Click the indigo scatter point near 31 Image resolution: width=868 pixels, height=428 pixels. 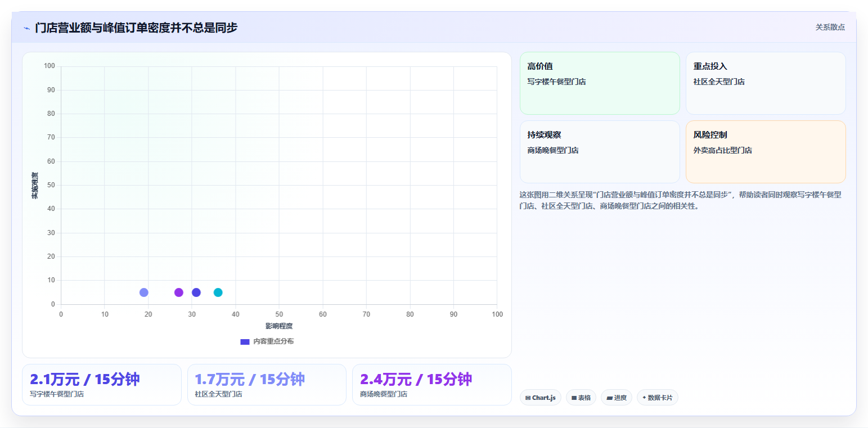coord(196,292)
